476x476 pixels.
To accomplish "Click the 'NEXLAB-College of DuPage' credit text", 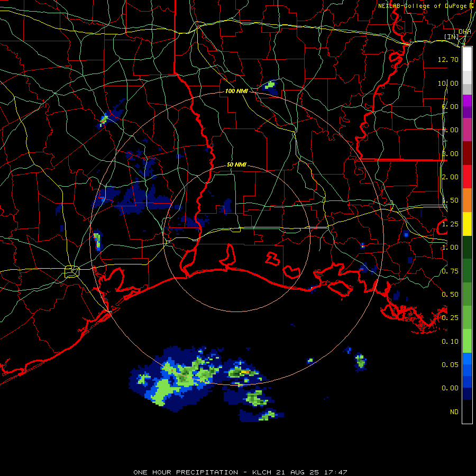I will tap(422, 6).
